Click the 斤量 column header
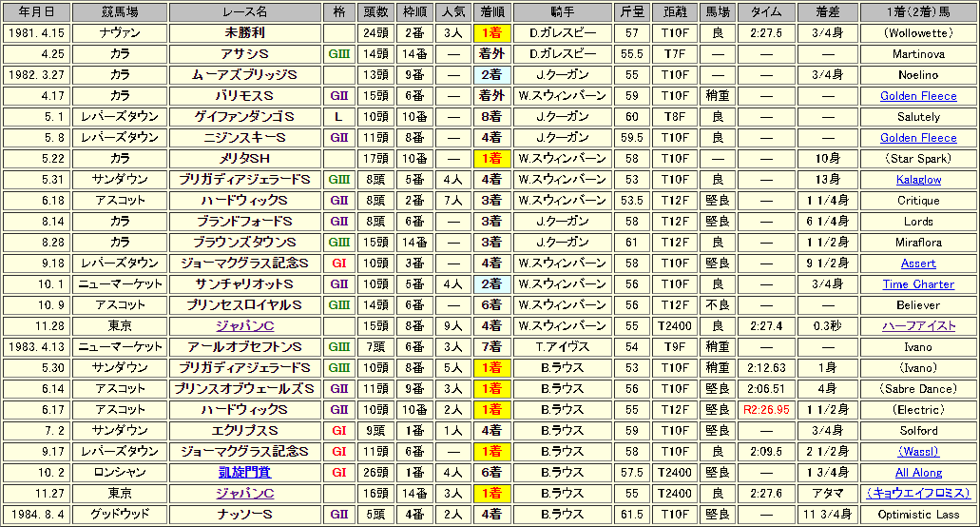 [632, 11]
